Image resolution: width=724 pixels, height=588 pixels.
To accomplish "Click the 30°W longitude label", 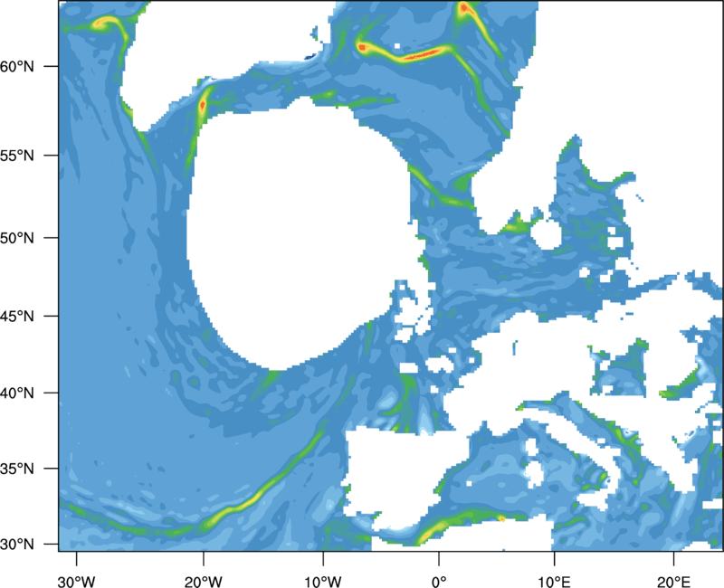I will point(77,582).
